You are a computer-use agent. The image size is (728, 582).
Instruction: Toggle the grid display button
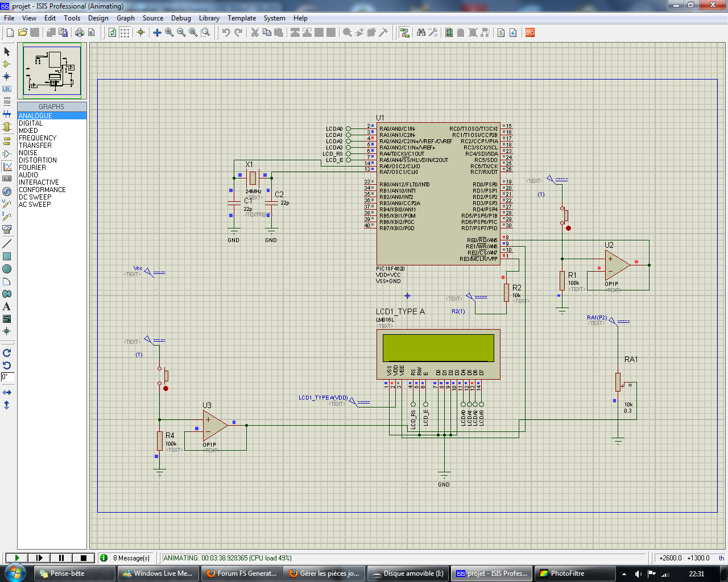click(x=125, y=32)
